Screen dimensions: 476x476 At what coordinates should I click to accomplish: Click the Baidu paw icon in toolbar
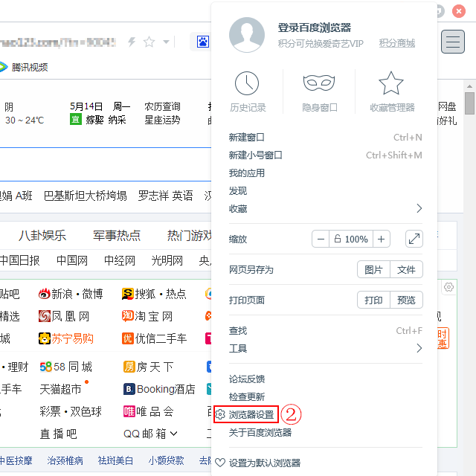coord(202,42)
